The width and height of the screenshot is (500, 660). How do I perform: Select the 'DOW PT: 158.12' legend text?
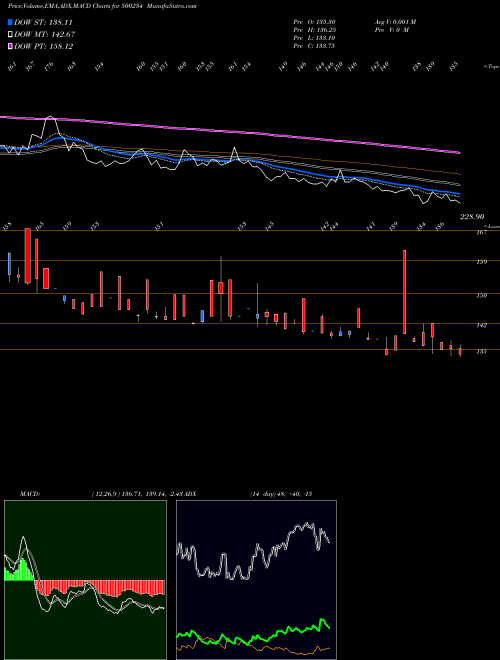pyautogui.click(x=44, y=46)
